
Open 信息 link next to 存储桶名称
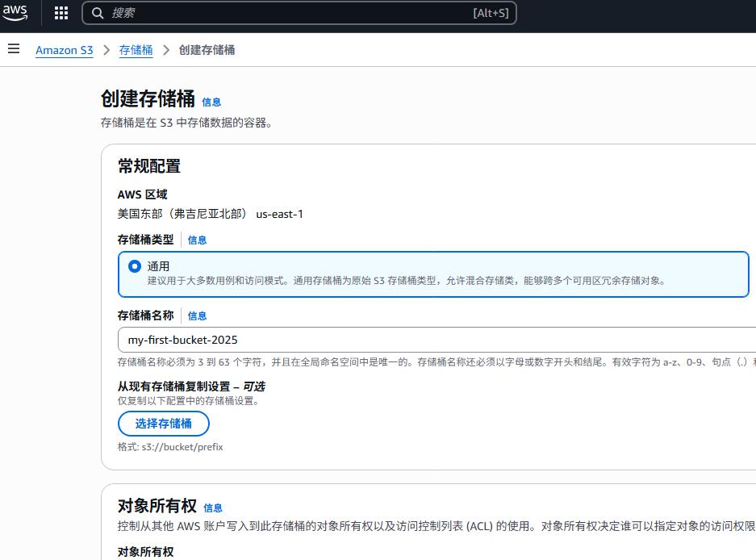197,316
